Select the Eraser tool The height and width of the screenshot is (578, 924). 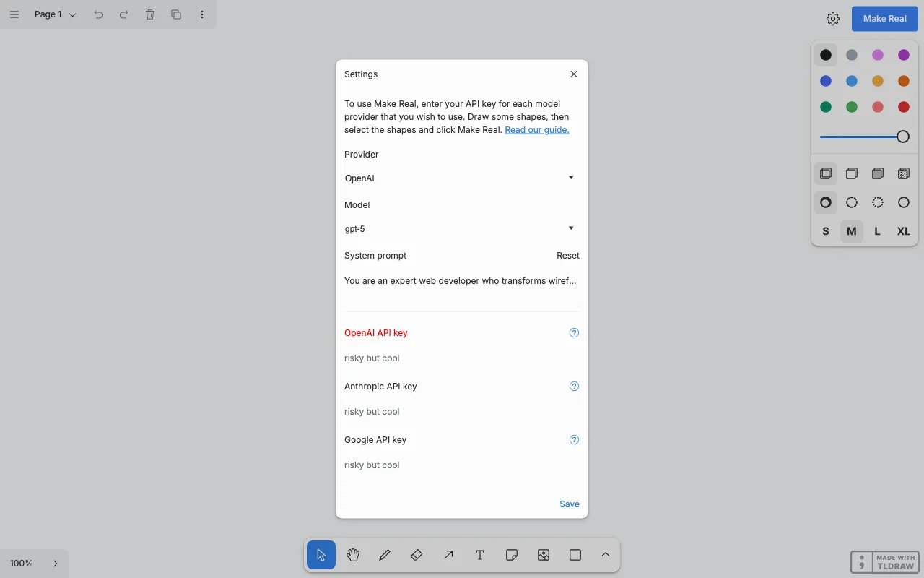tap(417, 555)
